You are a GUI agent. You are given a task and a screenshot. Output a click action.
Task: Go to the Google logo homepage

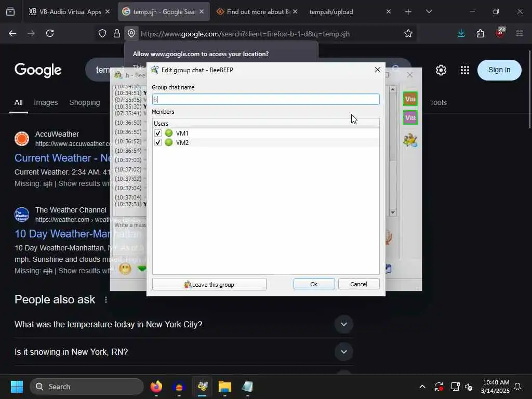coord(38,70)
